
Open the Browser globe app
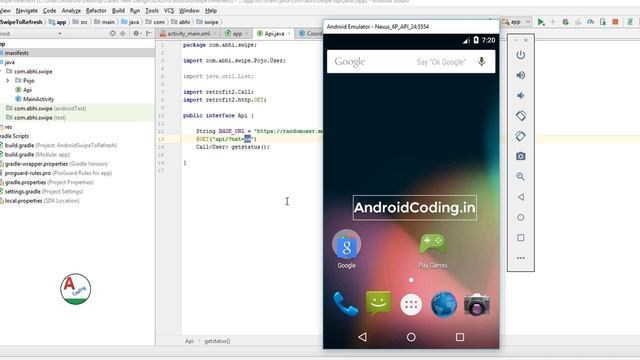click(444, 304)
